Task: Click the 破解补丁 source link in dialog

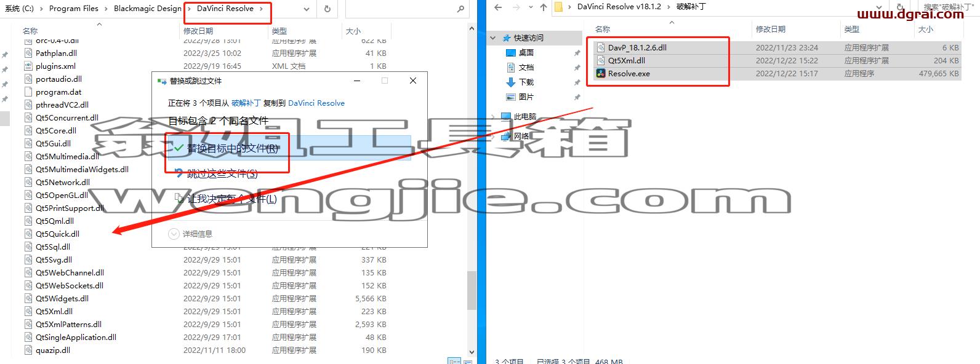Action: pos(246,103)
